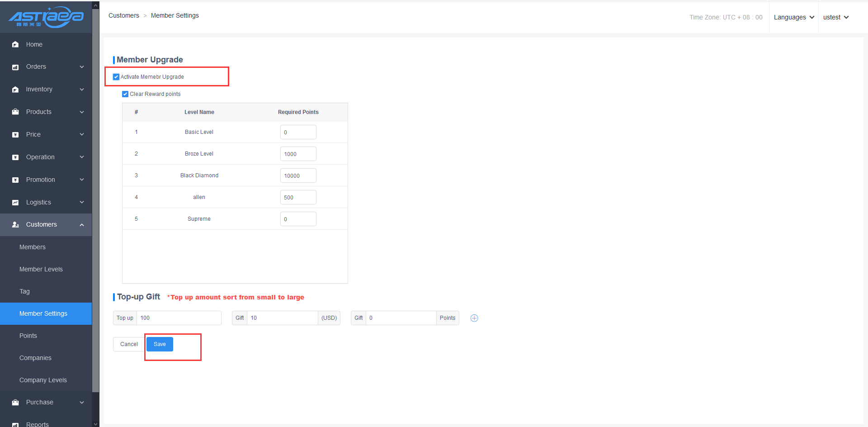The height and width of the screenshot is (427, 868).
Task: Toggle the Clear Reward points checkbox
Action: [125, 94]
